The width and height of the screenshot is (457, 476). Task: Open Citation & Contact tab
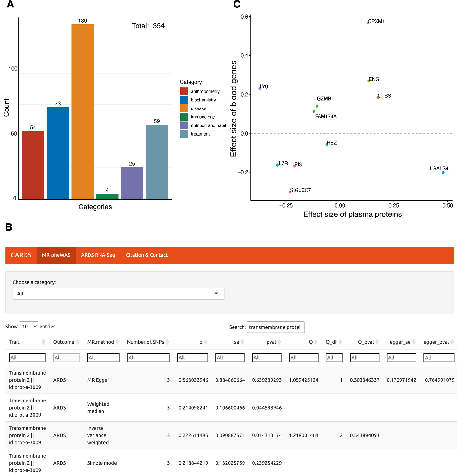(147, 255)
